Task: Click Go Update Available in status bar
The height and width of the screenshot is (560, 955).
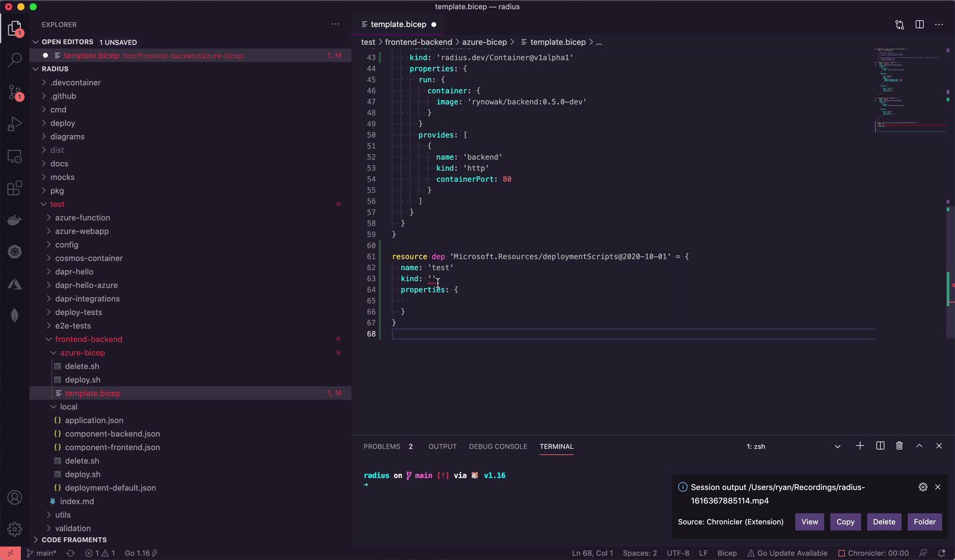Action: click(x=787, y=553)
